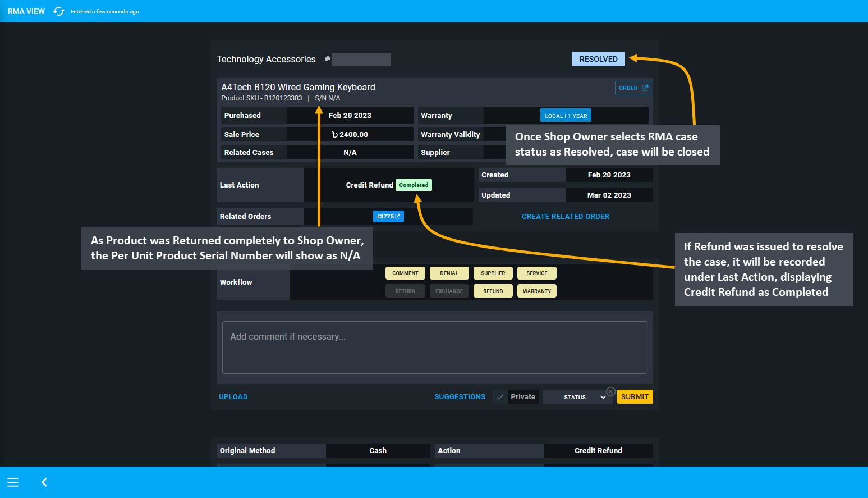
Task: Click Fetched a few seconds ago text
Action: [x=104, y=12]
